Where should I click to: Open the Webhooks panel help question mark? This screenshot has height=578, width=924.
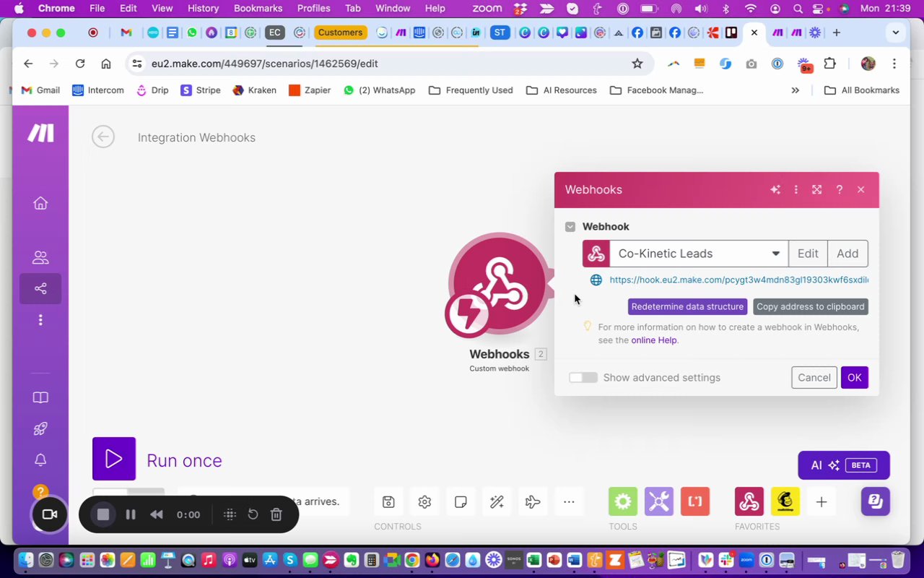(x=839, y=189)
